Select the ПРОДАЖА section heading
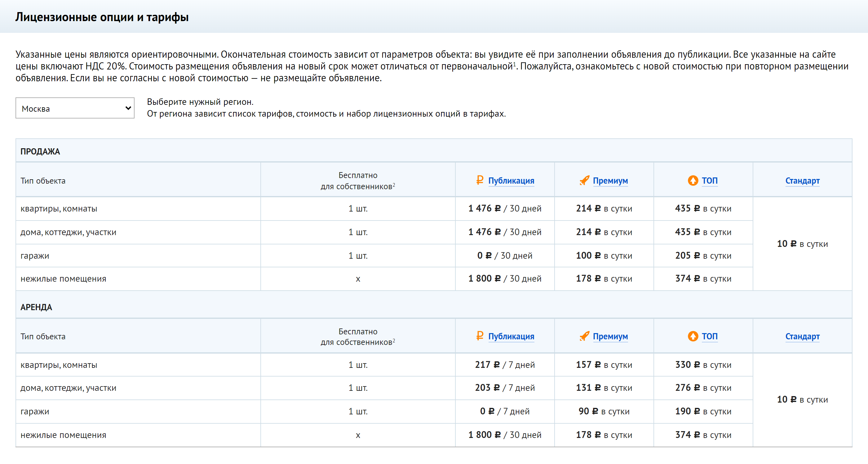 40,151
